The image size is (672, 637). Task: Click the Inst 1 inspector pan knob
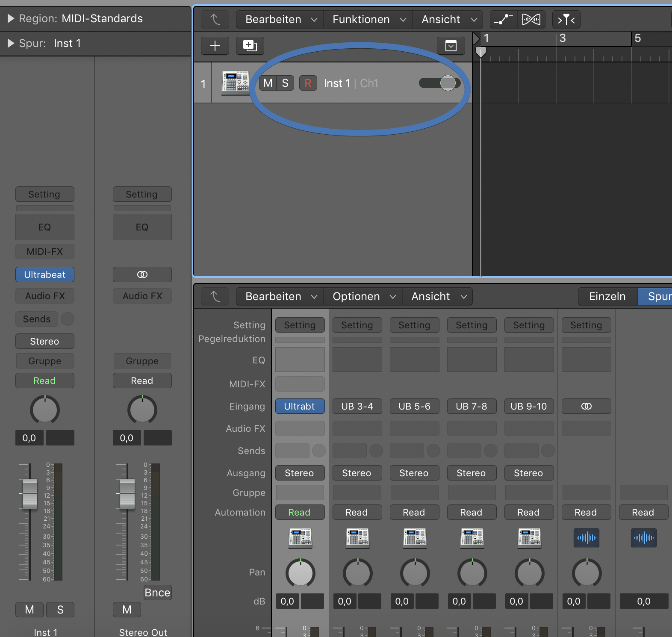click(x=45, y=410)
